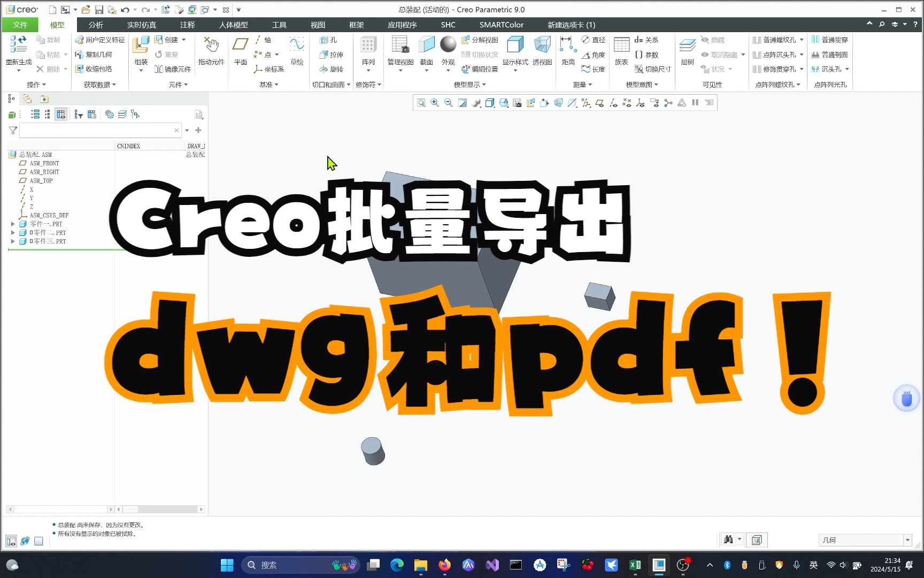Viewport: 924px width, 578px height.
Task: Click the 切换尺寸 switch dimensions button
Action: [x=652, y=69]
